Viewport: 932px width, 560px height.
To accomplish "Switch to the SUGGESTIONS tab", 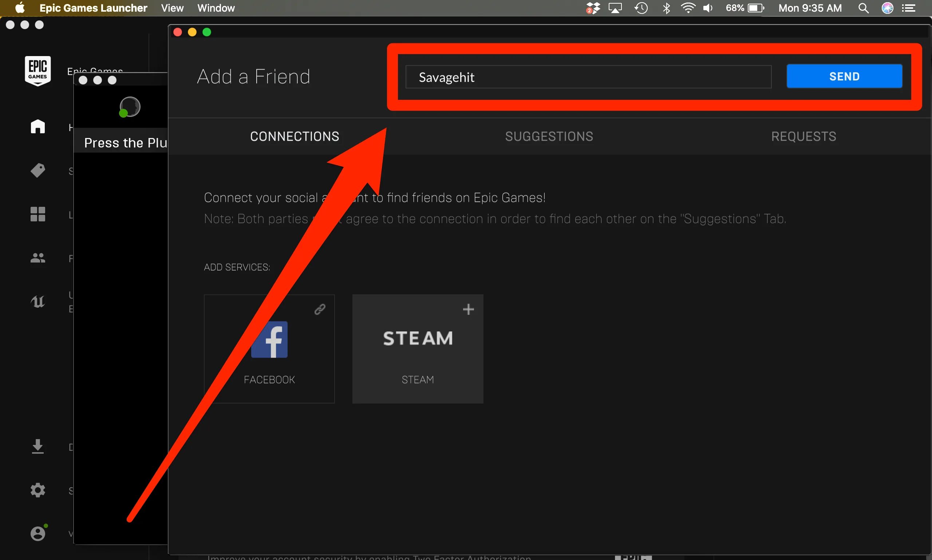I will click(x=550, y=137).
